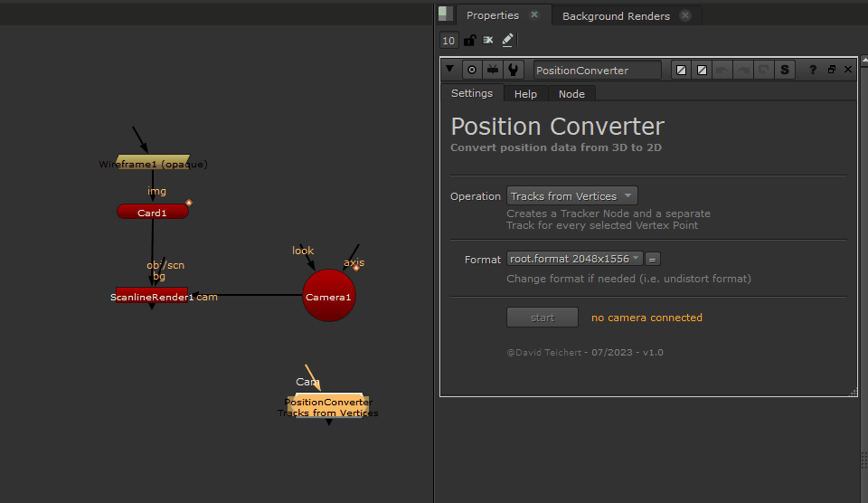Click the S button in node header
The width and height of the screenshot is (868, 503).
tap(784, 70)
